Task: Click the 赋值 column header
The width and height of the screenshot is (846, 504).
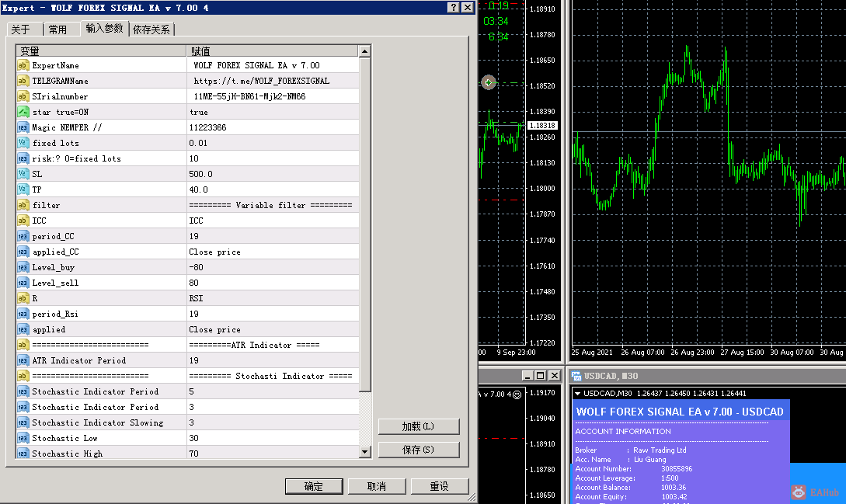Action: click(x=273, y=51)
